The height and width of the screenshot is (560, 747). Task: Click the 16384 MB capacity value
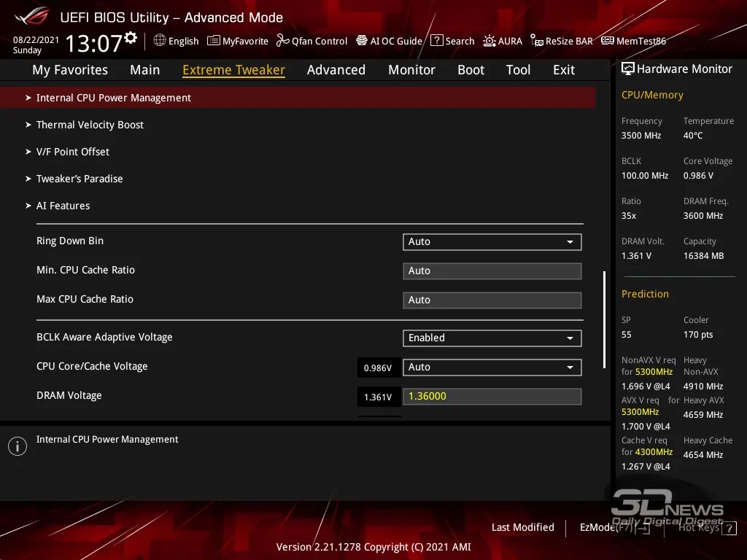click(x=704, y=256)
